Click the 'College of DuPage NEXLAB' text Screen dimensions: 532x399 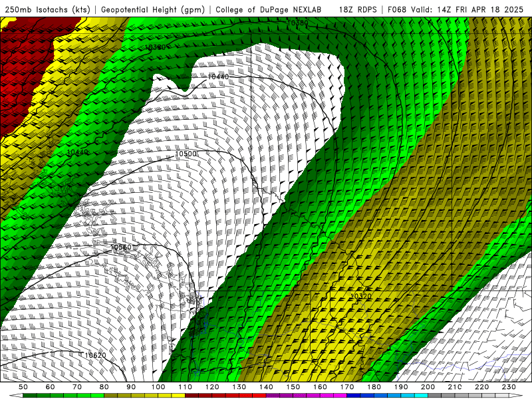coord(269,10)
